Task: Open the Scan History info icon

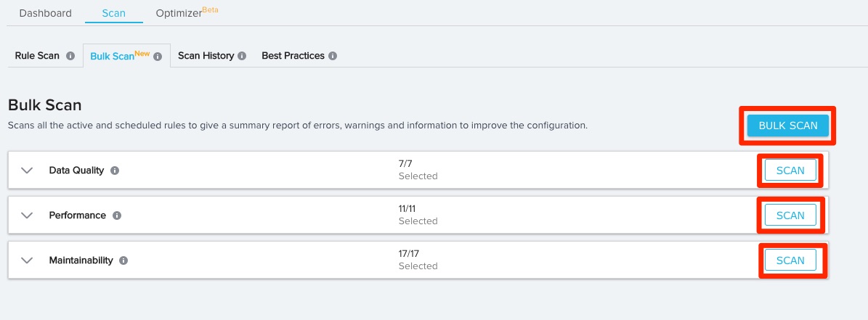Action: (x=242, y=56)
